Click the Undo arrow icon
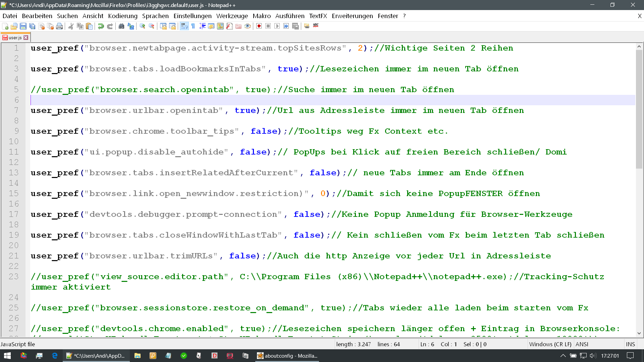The image size is (644, 362). point(101,26)
